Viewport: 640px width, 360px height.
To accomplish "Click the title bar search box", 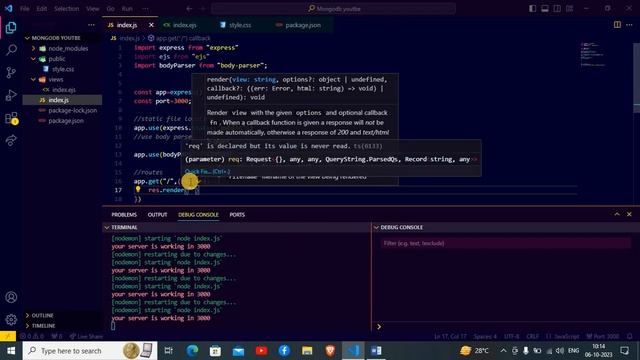I will click(333, 9).
